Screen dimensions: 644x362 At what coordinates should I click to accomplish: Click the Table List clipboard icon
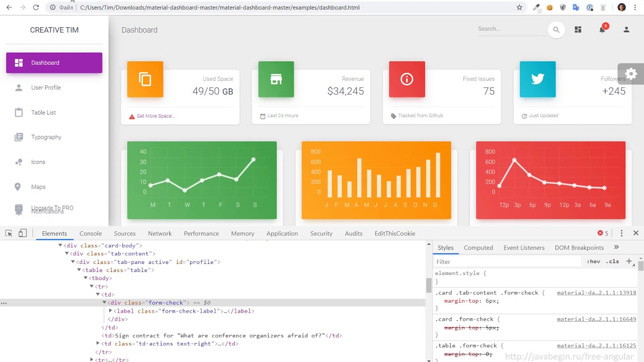(19, 113)
